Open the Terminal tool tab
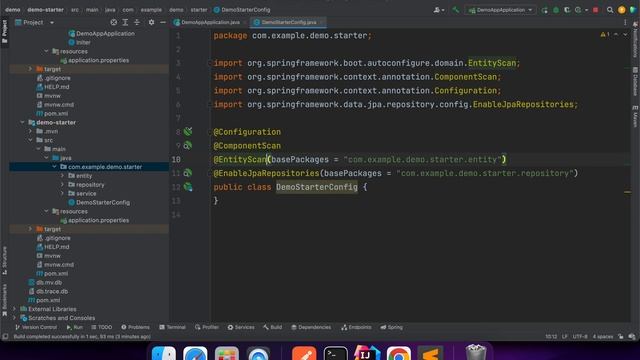This screenshot has width=640, height=360. [x=172, y=327]
